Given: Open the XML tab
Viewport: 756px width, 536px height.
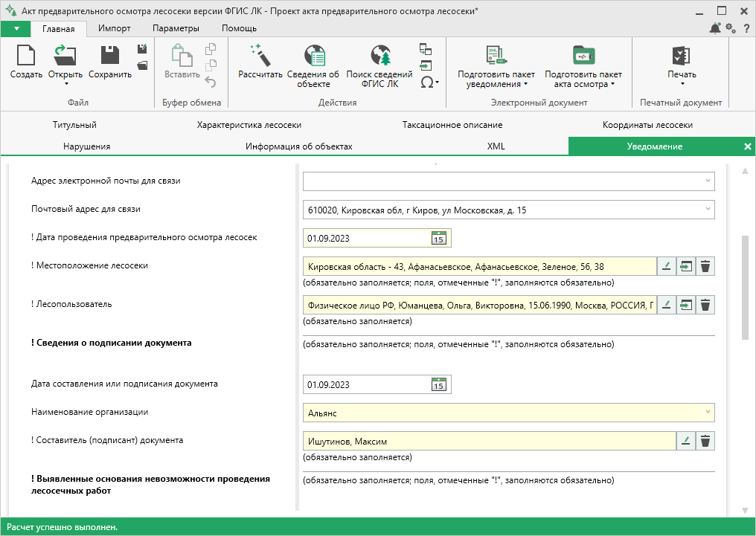Looking at the screenshot, I should [496, 146].
